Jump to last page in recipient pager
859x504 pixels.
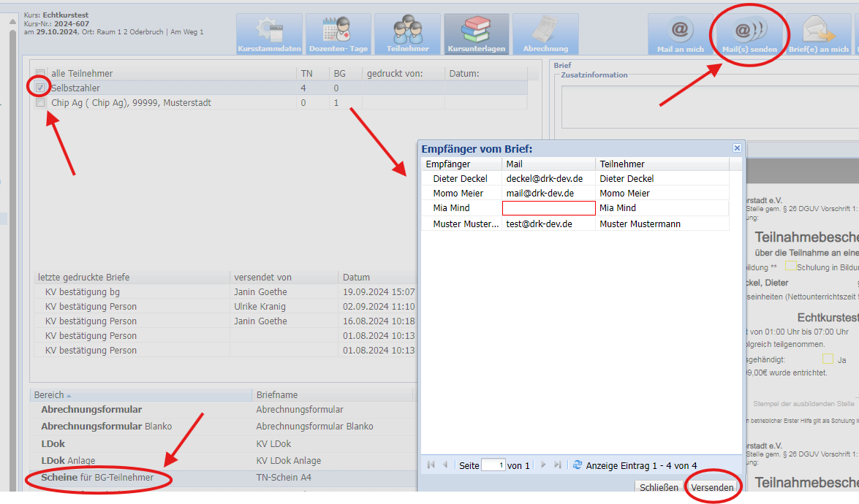click(x=558, y=465)
